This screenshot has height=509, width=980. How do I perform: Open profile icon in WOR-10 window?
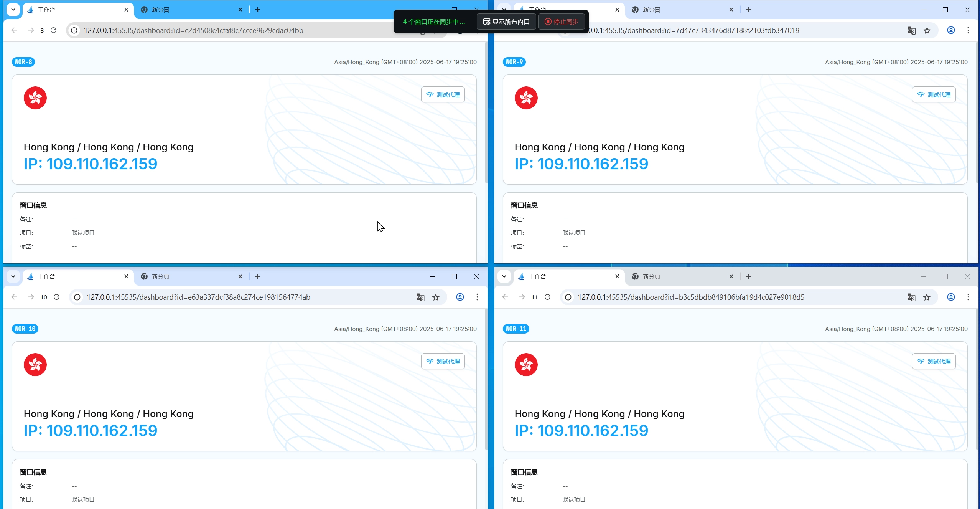(460, 297)
